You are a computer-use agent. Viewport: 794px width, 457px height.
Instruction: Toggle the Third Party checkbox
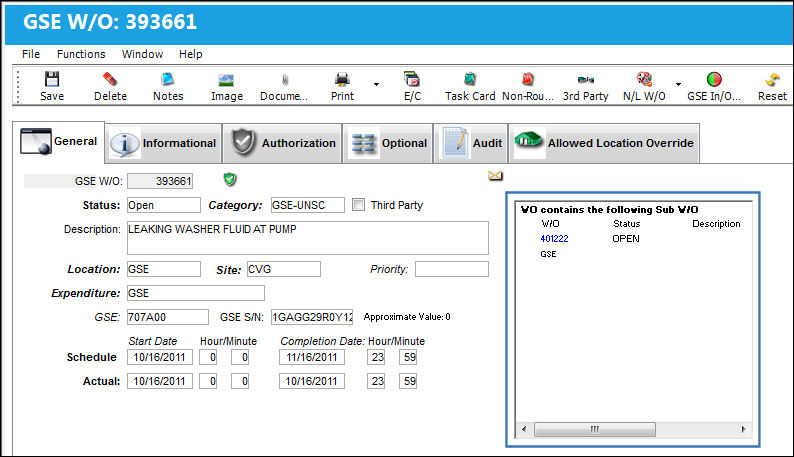pyautogui.click(x=359, y=205)
